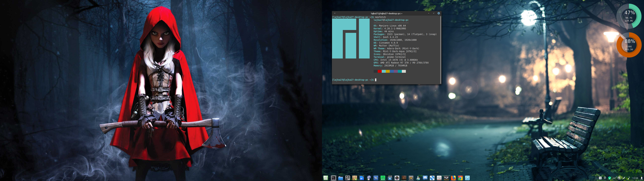Open VLC media player cone icon

point(418,178)
